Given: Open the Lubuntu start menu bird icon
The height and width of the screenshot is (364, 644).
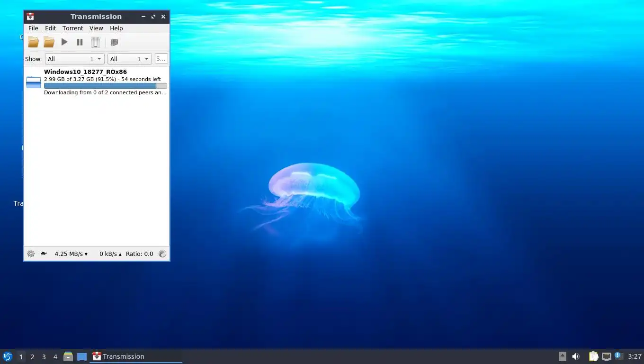Looking at the screenshot, I should 7,356.
